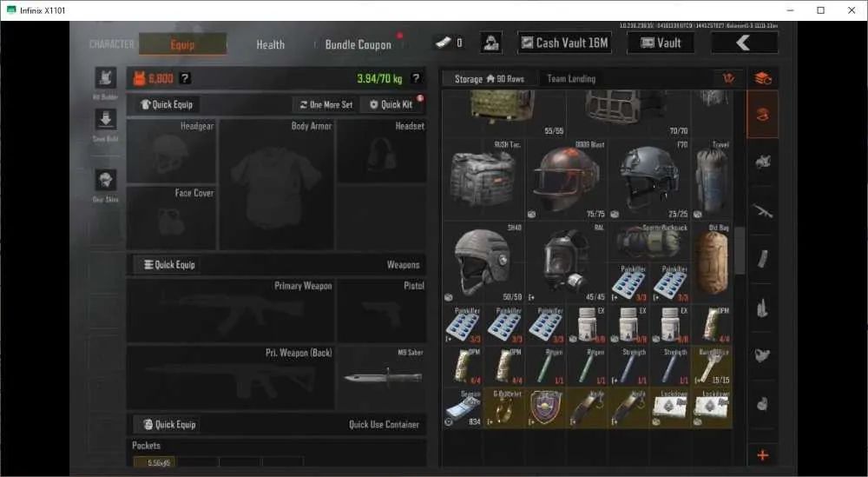This screenshot has width=868, height=477.
Task: Click the storage vertical scrollbar handle
Action: click(x=740, y=250)
